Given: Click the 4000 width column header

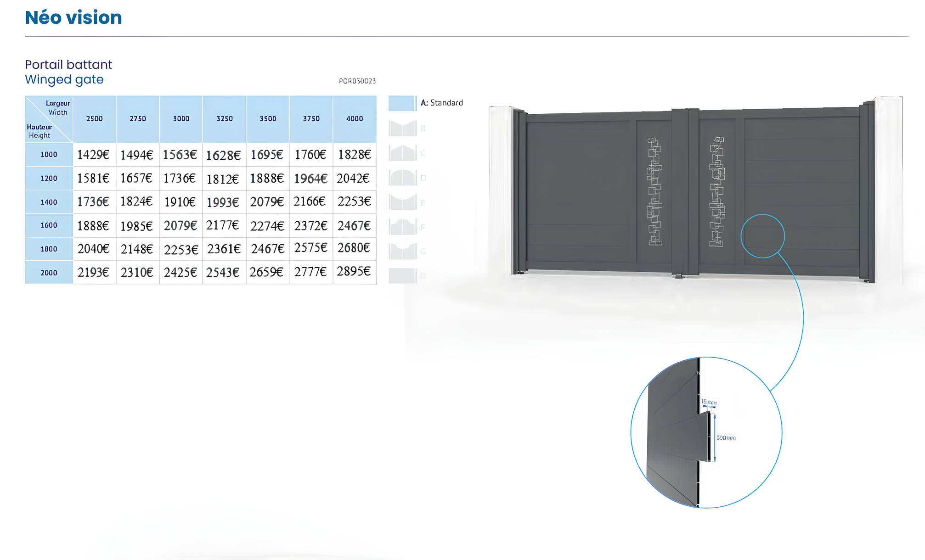Looking at the screenshot, I should [355, 119].
